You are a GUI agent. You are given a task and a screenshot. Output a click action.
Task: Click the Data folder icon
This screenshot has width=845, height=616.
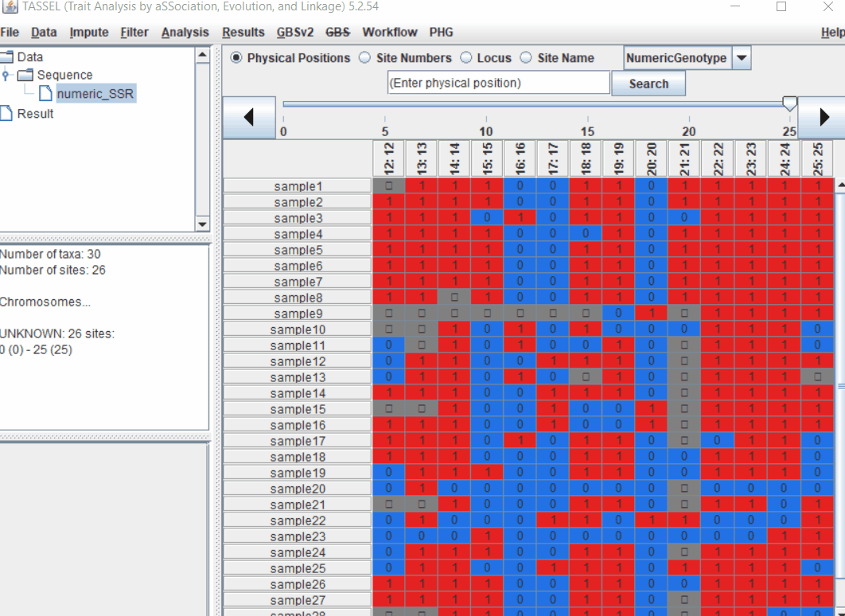(x=7, y=57)
